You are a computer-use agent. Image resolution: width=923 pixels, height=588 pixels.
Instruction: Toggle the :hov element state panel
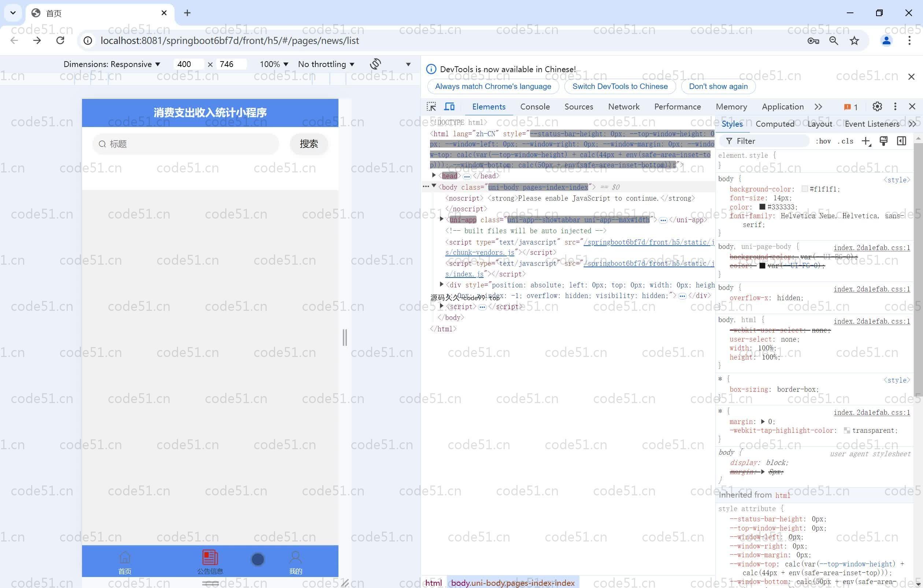point(823,141)
